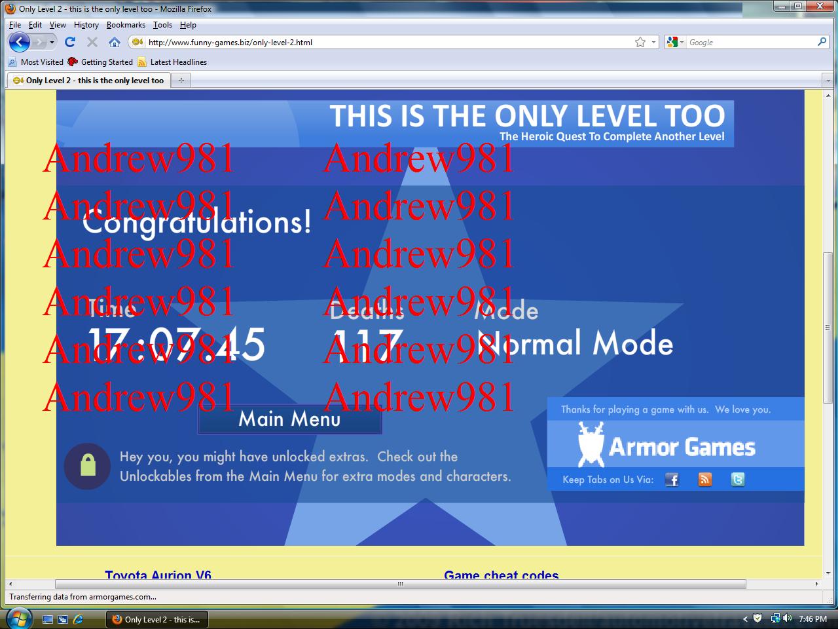Select Only Level 2 taskbar button

coord(158,619)
